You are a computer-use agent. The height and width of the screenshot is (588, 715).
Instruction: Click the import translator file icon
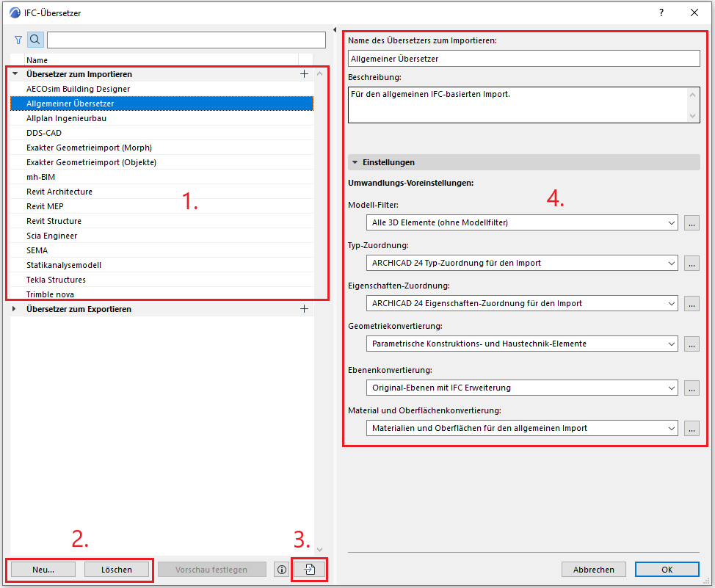tap(309, 570)
